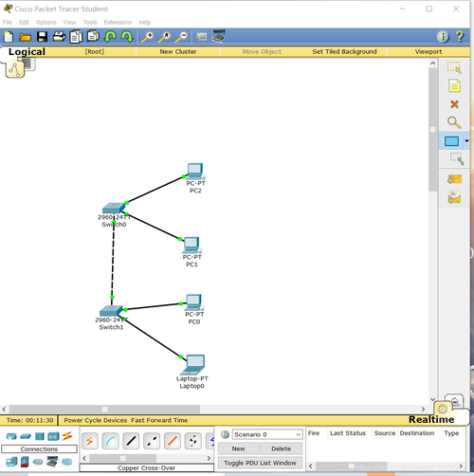Switch to Logical workspace tab
Screen dimensions: 474x476
click(x=27, y=51)
